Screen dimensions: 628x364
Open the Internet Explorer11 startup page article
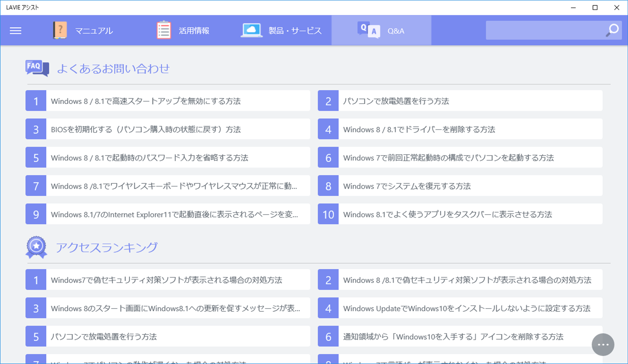(x=168, y=214)
